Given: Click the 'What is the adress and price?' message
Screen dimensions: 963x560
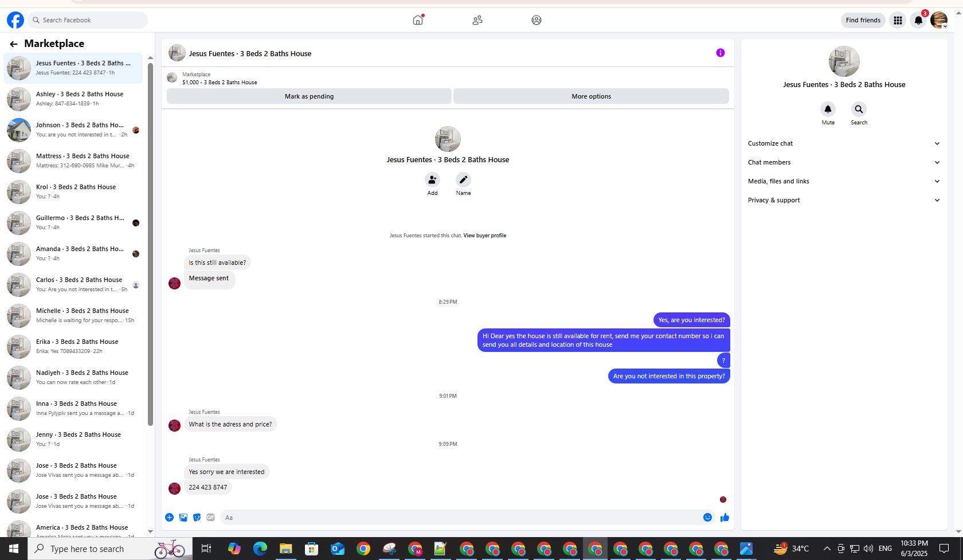Looking at the screenshot, I should (x=230, y=424).
